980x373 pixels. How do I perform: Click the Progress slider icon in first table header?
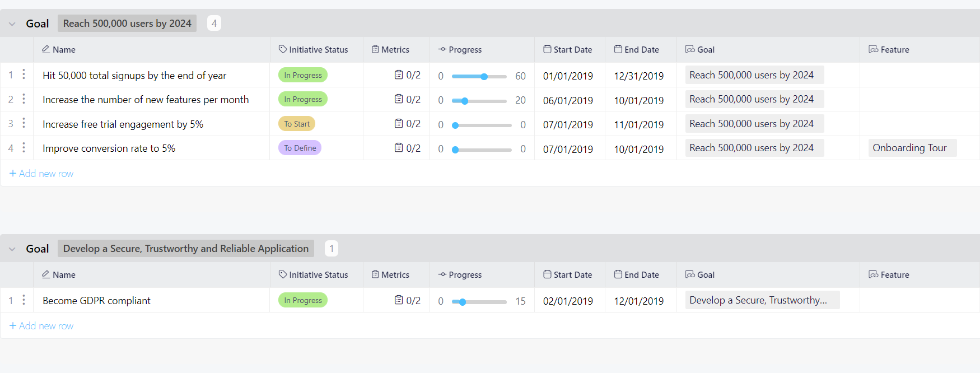coord(442,49)
